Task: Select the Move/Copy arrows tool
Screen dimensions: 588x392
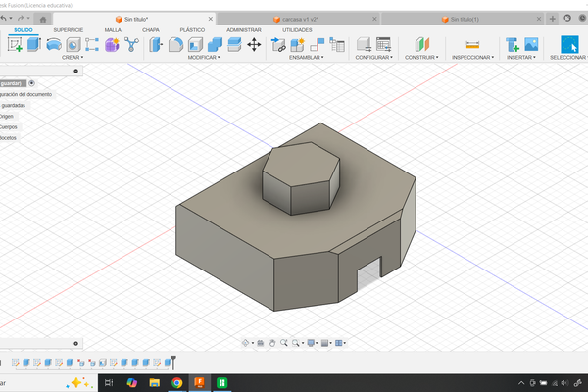Action: [254, 44]
